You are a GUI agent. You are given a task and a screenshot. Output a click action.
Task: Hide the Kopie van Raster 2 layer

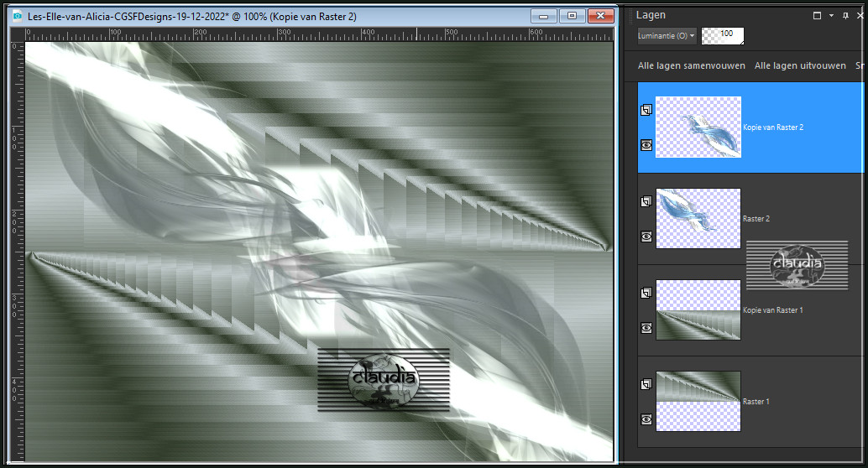click(646, 145)
